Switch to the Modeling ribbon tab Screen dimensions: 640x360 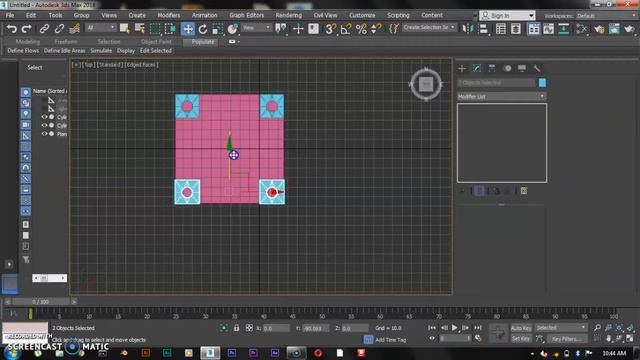(28, 42)
